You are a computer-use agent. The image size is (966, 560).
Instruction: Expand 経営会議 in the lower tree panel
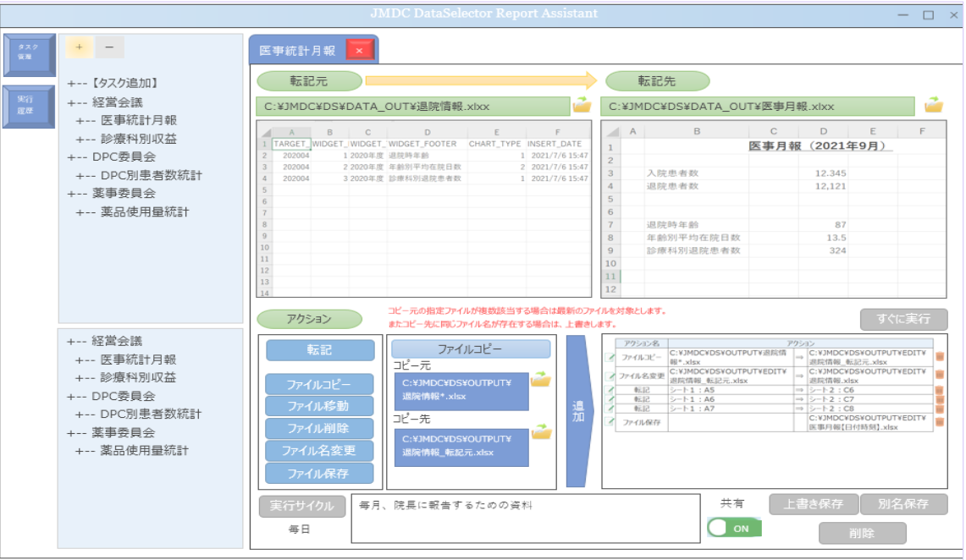(x=105, y=341)
